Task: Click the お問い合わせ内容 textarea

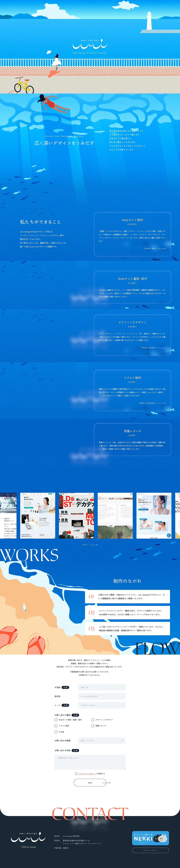Action: click(90, 762)
